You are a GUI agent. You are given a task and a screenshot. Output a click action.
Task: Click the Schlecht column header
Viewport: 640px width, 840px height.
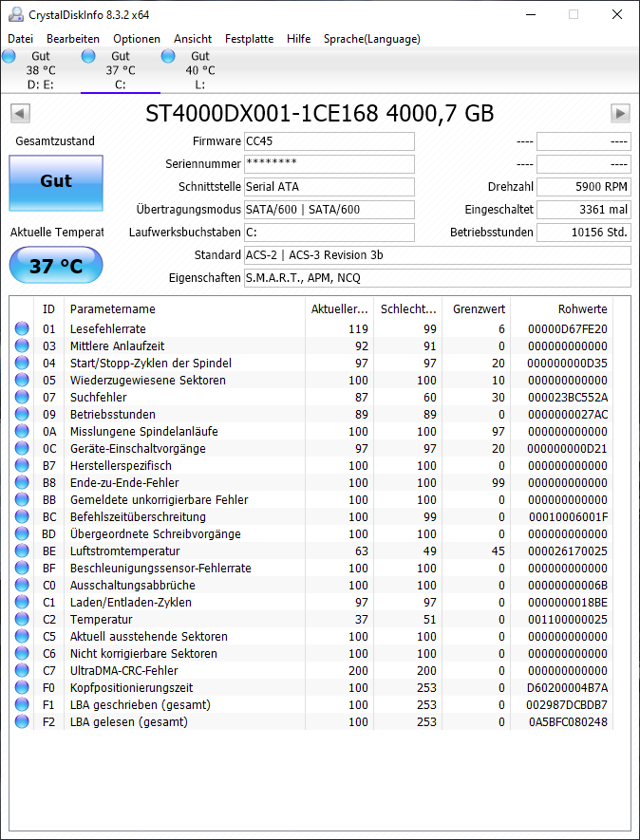pos(408,309)
